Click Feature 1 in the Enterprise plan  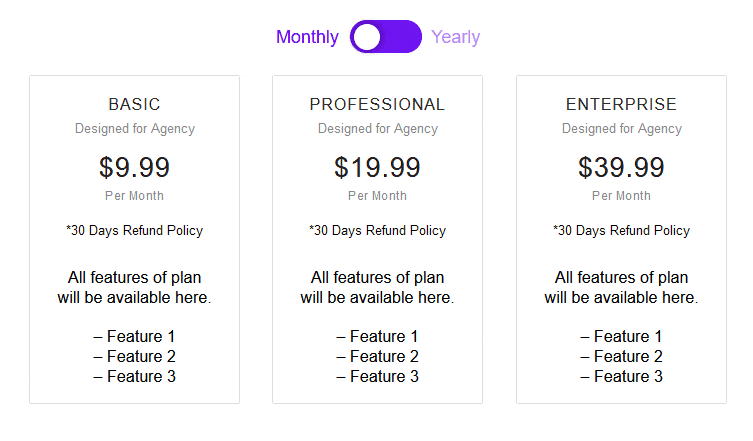tap(621, 337)
